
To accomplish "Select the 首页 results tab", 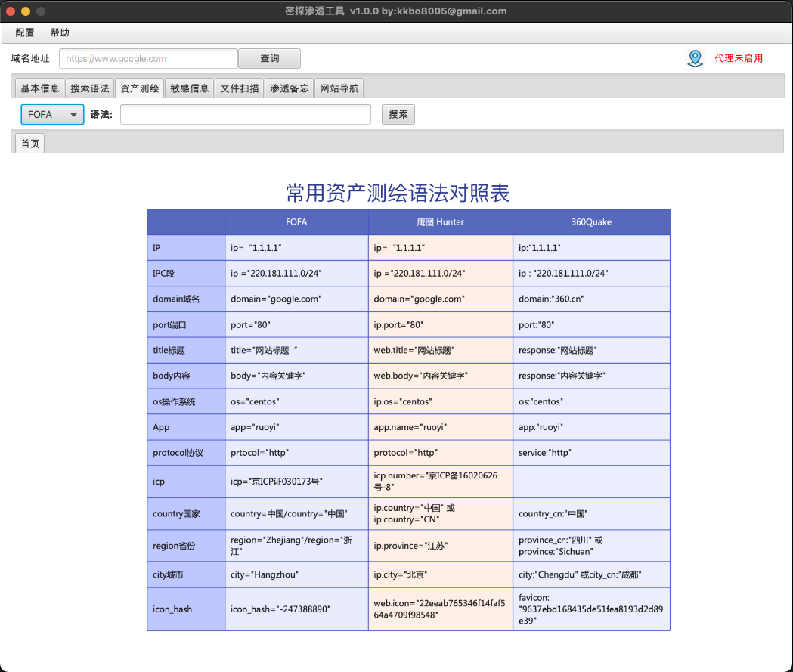I will coord(29,144).
